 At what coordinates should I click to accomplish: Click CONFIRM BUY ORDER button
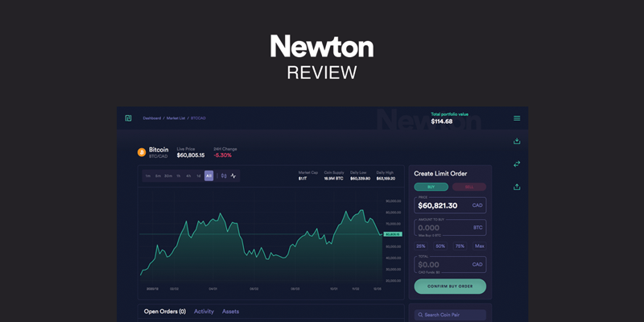click(450, 287)
